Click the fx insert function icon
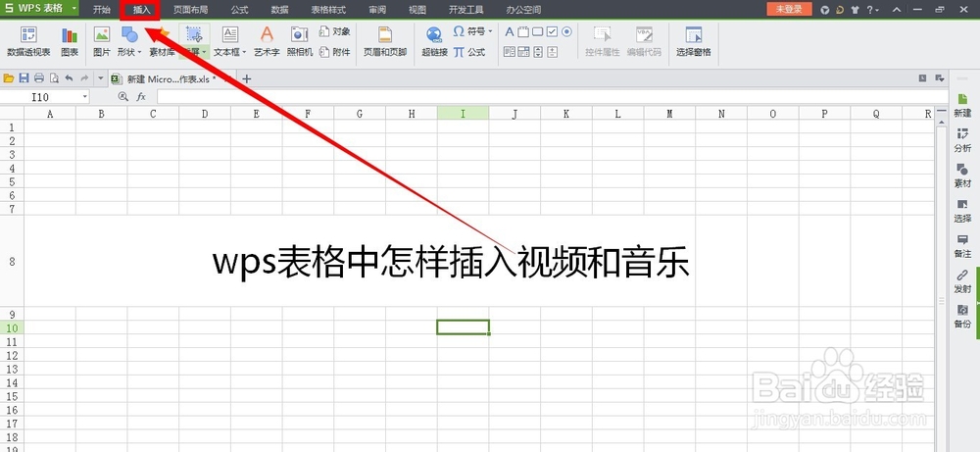The width and height of the screenshot is (980, 452). pos(141,97)
